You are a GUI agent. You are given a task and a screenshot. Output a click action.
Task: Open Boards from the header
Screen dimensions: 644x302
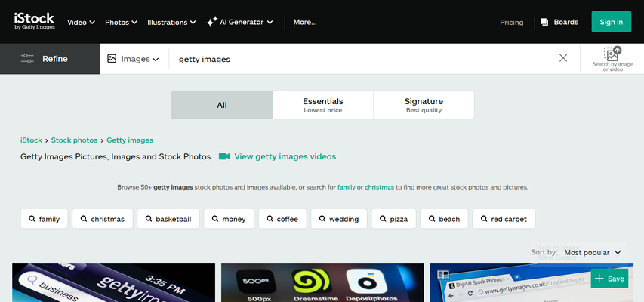(559, 22)
